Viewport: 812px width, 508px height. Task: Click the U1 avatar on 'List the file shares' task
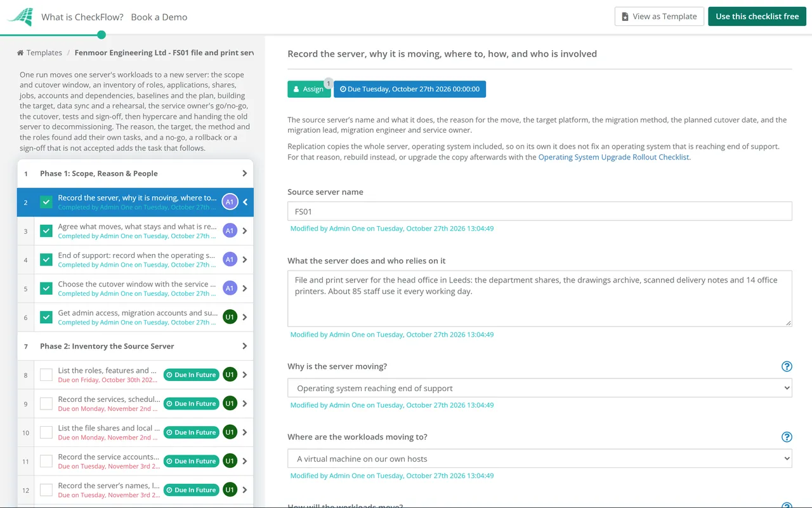pos(230,432)
